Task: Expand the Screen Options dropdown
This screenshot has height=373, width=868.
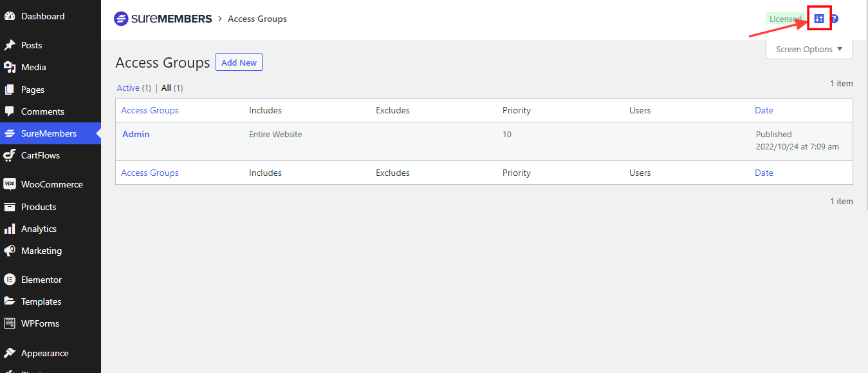Action: pyautogui.click(x=809, y=49)
